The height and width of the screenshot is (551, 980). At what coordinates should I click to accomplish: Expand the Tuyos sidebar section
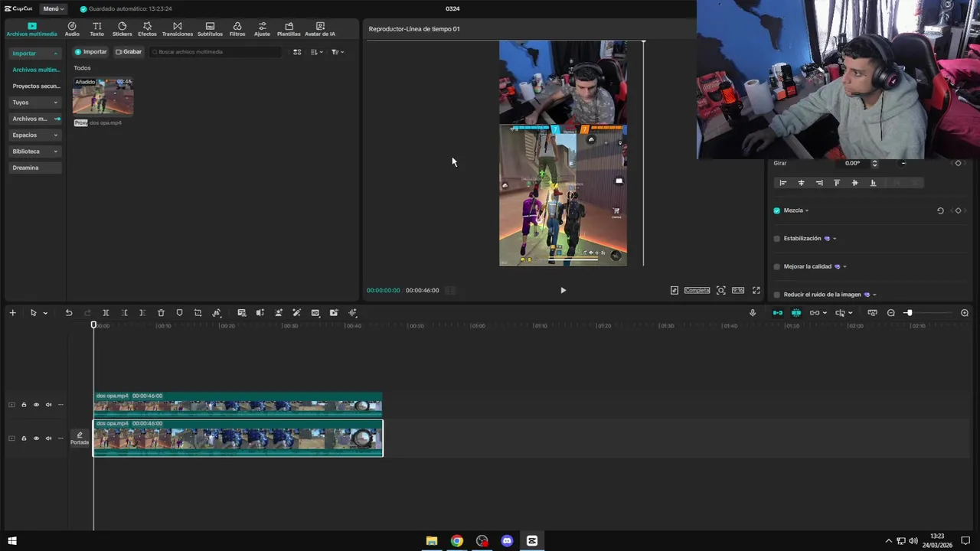34,103
